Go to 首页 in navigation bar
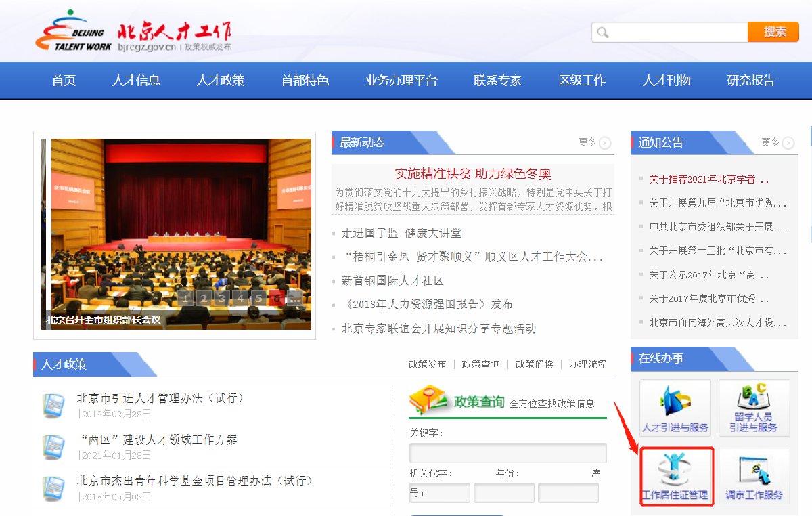This screenshot has height=516, width=812. pyautogui.click(x=64, y=81)
